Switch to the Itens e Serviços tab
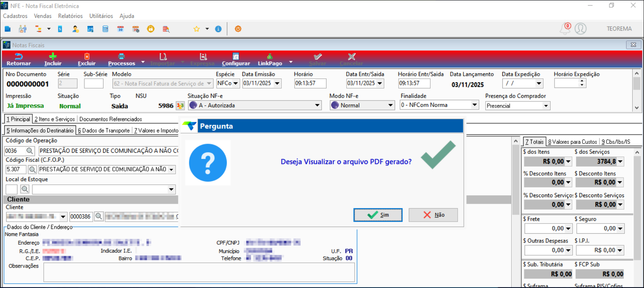Image resolution: width=644 pixels, height=288 pixels. [55, 119]
